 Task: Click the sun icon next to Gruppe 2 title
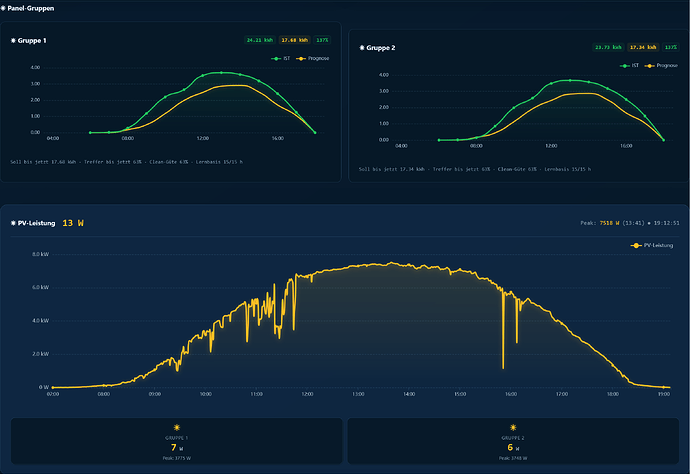point(362,48)
